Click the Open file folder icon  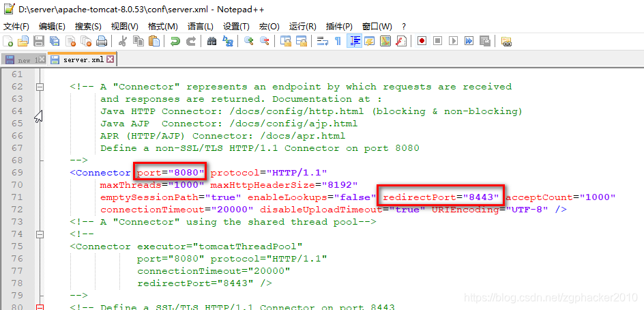click(23, 41)
